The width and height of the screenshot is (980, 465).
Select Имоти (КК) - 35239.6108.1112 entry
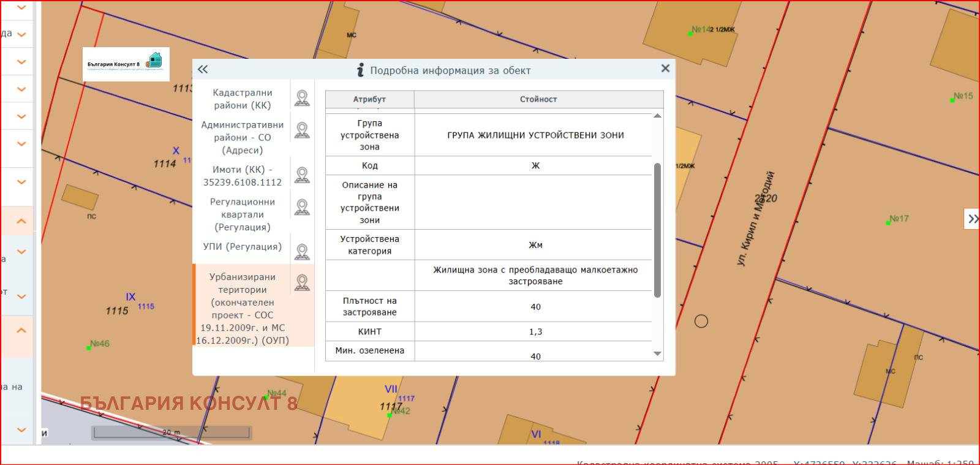pyautogui.click(x=242, y=176)
